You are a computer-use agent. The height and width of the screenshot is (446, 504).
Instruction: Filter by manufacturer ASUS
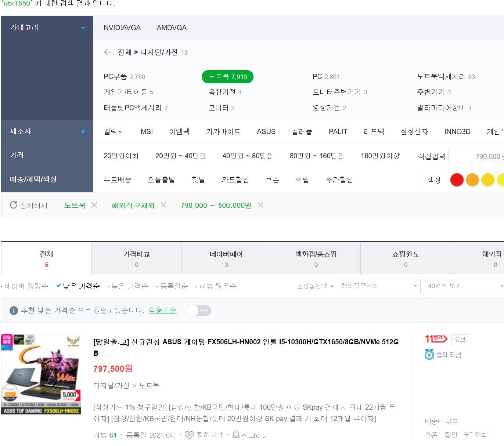click(266, 131)
